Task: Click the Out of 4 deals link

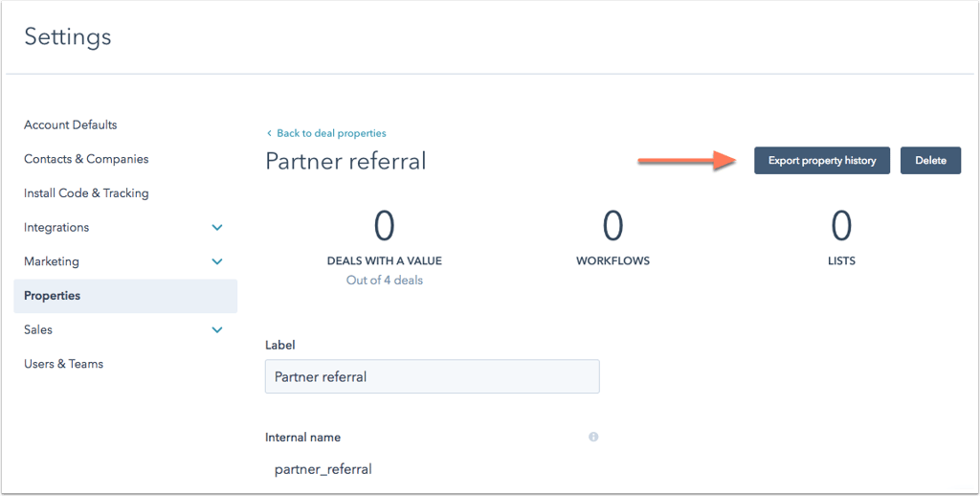Action: (x=385, y=281)
